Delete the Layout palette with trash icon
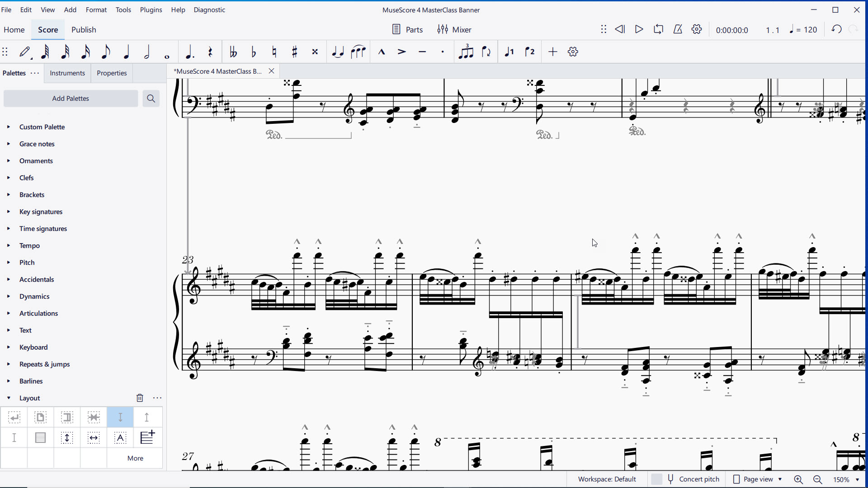The height and width of the screenshot is (488, 868). (x=140, y=398)
